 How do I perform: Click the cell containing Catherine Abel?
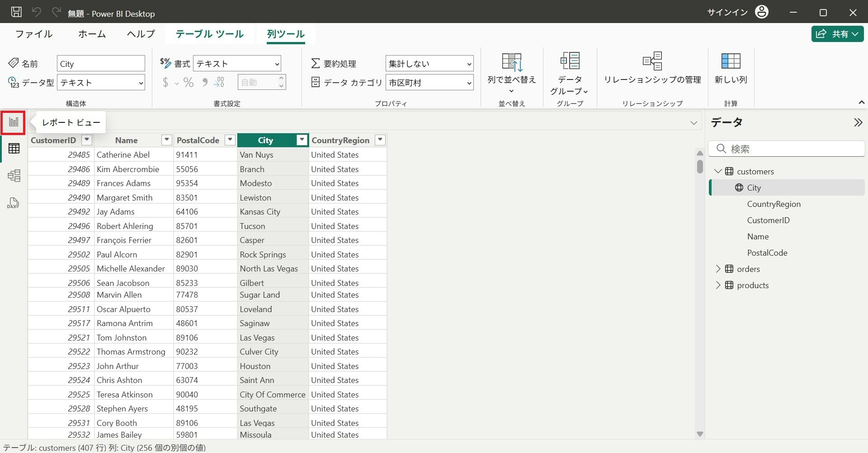[x=134, y=154]
